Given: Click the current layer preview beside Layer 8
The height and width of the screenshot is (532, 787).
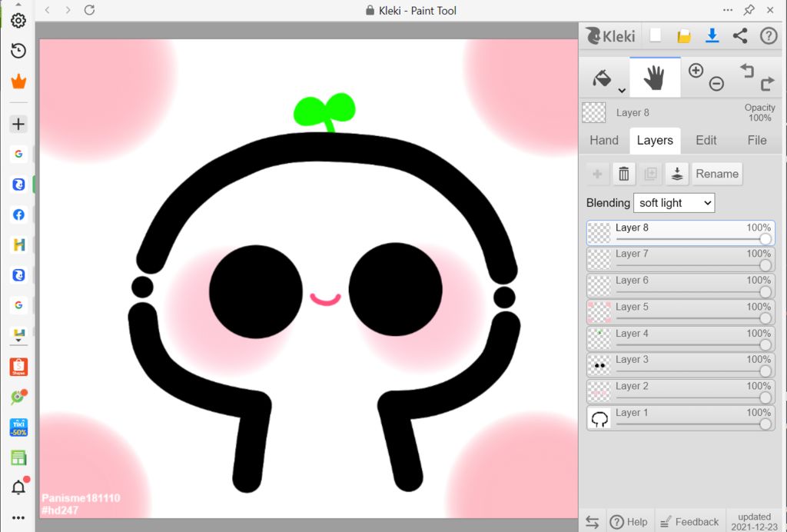Looking at the screenshot, I should 594,112.
